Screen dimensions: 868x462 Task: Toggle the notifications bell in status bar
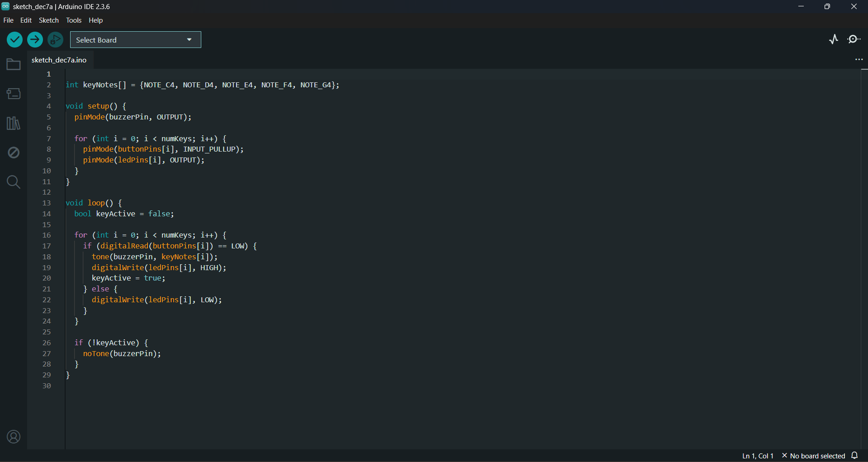(x=854, y=456)
